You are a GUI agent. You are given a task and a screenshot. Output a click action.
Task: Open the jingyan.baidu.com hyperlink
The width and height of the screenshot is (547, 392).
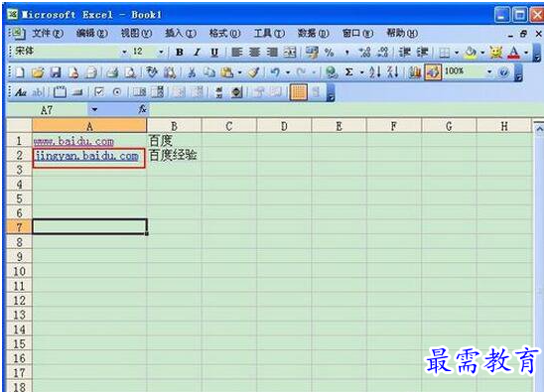pos(86,156)
